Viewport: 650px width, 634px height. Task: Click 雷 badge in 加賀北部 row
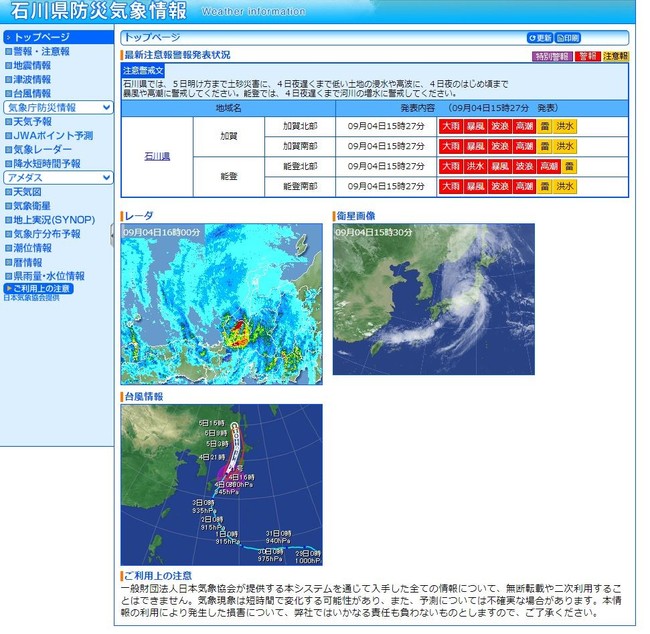point(544,126)
